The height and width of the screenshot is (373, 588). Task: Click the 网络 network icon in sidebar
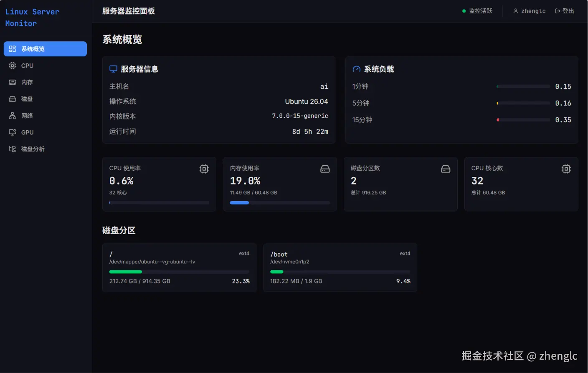(x=13, y=116)
